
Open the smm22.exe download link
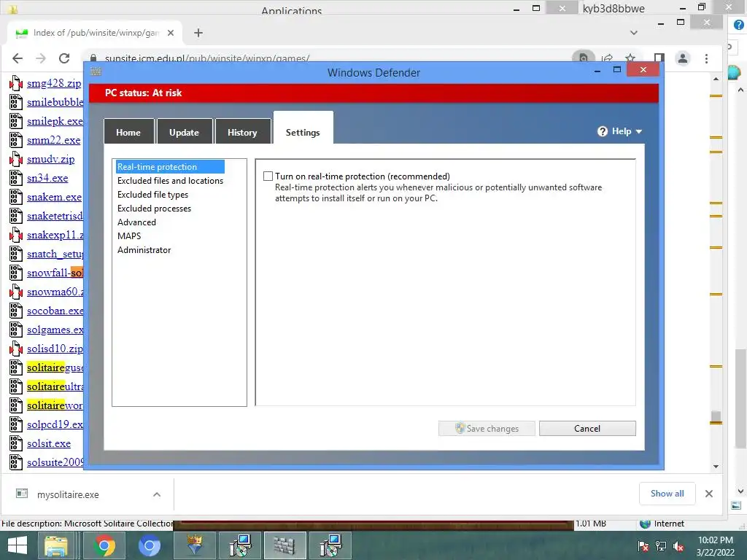[x=53, y=140]
